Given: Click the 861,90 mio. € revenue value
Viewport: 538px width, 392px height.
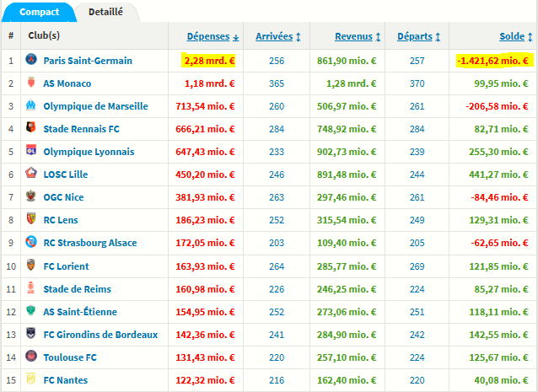Looking at the screenshot, I should click(347, 61).
